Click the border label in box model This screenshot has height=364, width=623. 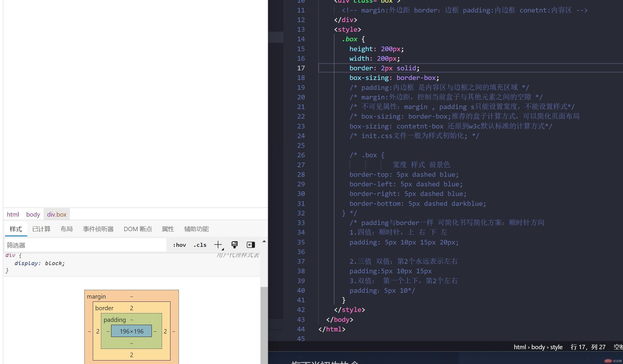tap(104, 308)
